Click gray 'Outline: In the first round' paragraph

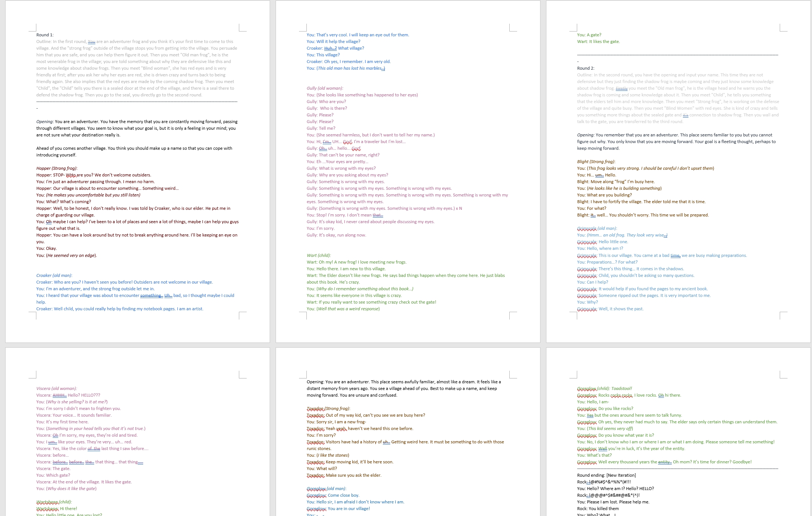(x=137, y=68)
